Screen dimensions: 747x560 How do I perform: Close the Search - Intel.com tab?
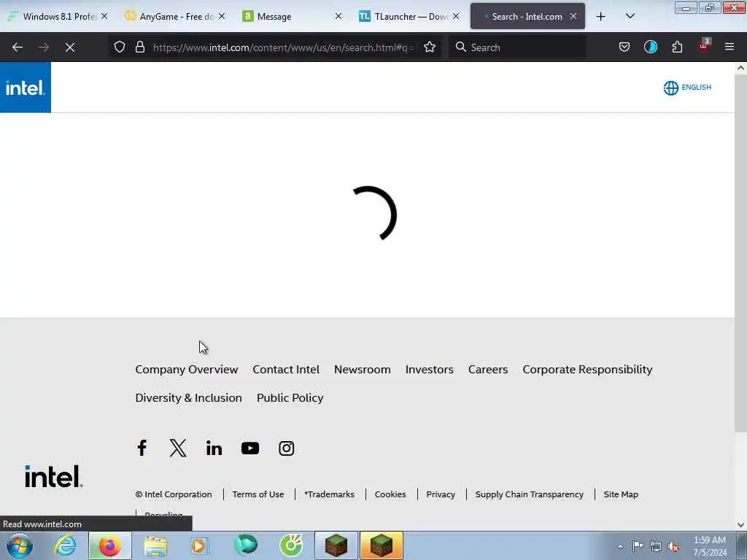coord(573,16)
